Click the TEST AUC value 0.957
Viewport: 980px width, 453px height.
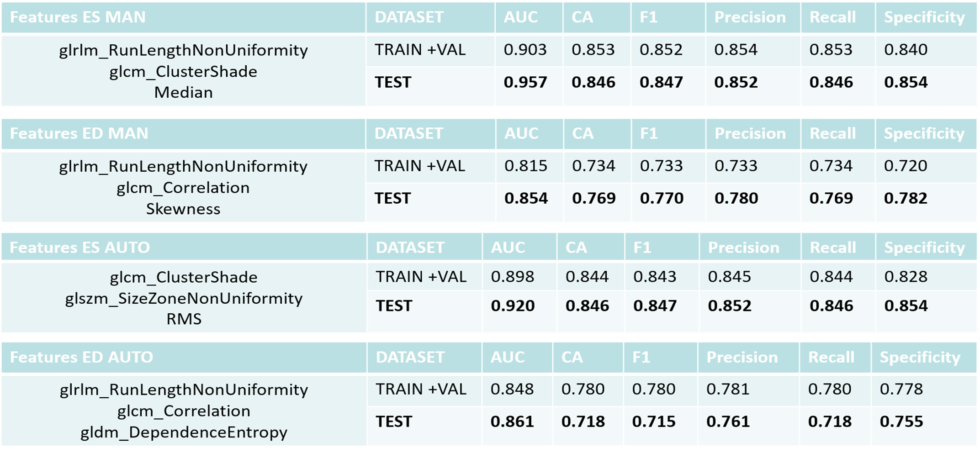point(525,82)
